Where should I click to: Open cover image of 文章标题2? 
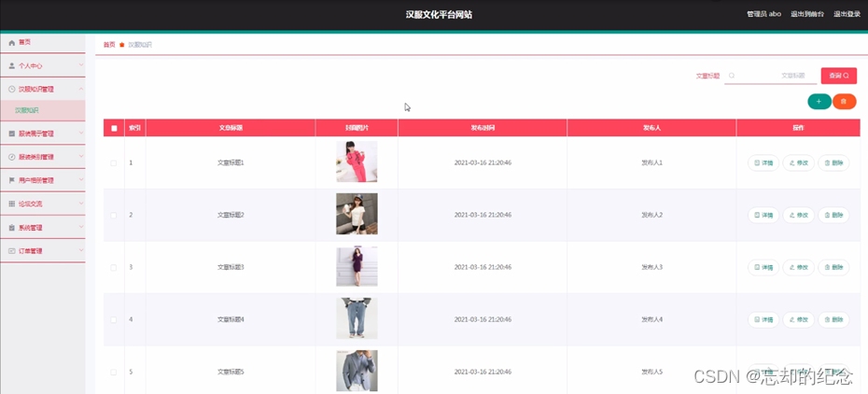click(x=357, y=214)
